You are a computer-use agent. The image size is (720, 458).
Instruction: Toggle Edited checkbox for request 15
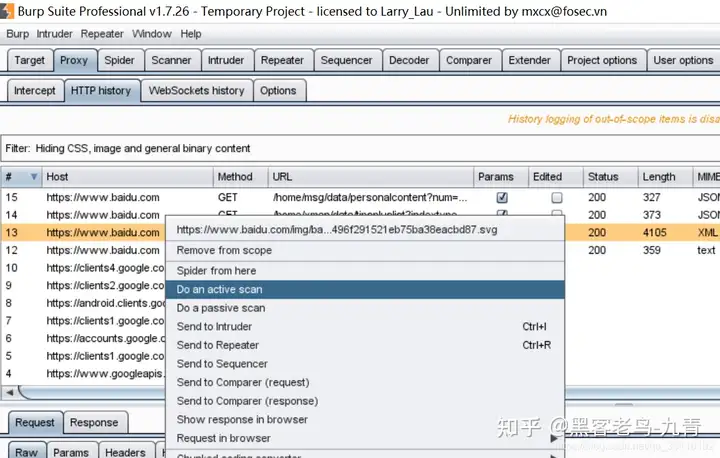pos(557,198)
